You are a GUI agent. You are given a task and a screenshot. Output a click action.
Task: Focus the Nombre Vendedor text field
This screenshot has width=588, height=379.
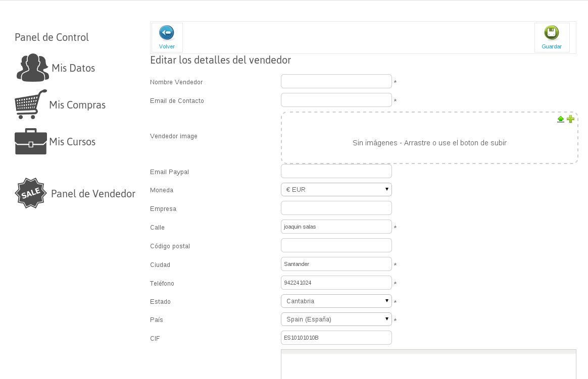tap(336, 81)
